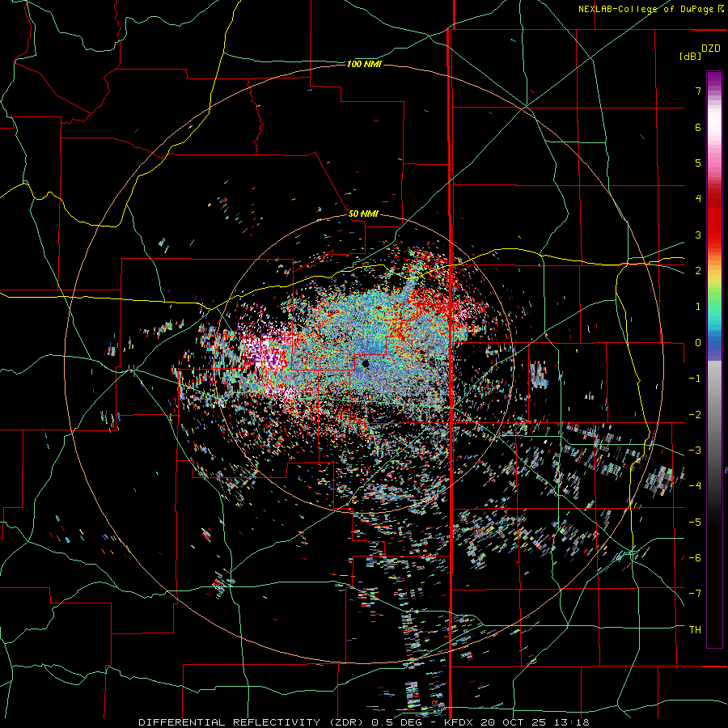Click "DIFFERENTIAL REFLECTIVITY" in the bottom caption
Image resolution: width=728 pixels, height=728 pixels.
230,722
